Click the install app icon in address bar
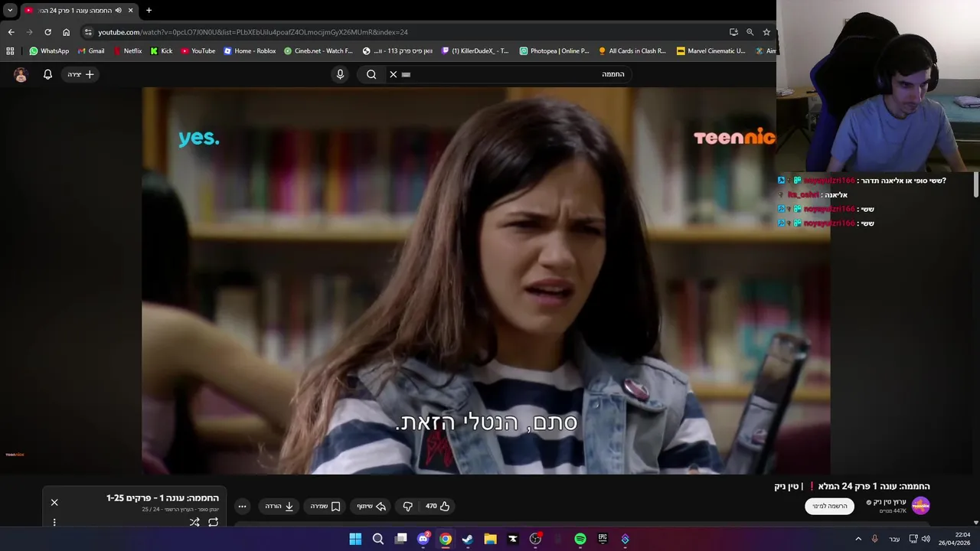980x551 pixels. [733, 32]
